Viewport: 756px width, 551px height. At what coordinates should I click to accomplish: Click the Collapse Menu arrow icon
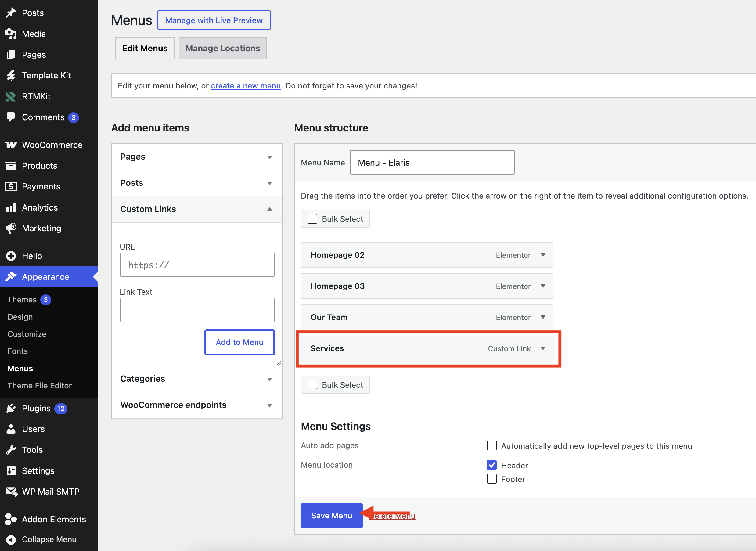point(11,540)
